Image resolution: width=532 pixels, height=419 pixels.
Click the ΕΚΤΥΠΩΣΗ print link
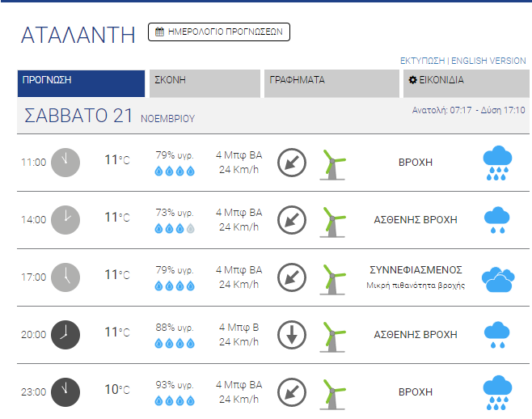[x=422, y=61]
